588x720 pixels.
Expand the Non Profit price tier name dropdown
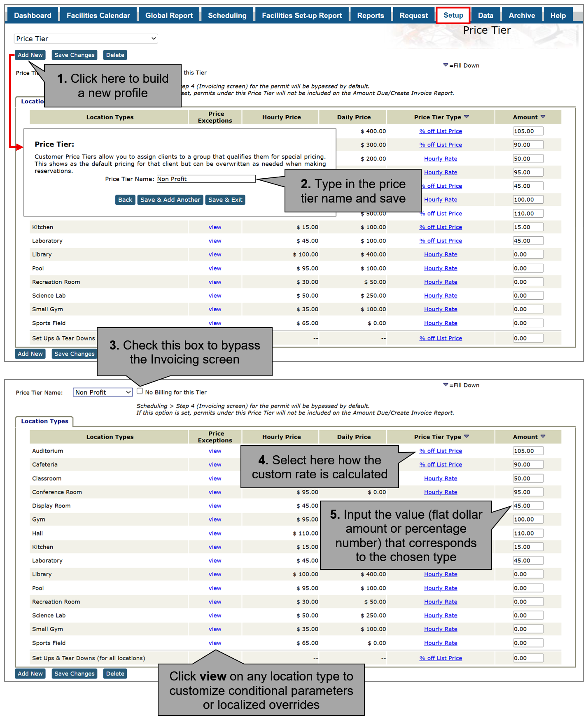coord(103,392)
